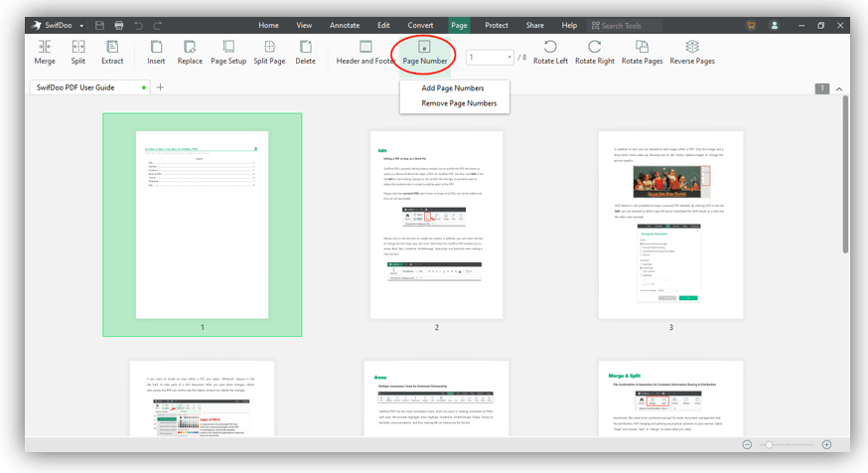Click the SwifDoo bird logo
The height and width of the screenshot is (473, 868).
(x=37, y=26)
